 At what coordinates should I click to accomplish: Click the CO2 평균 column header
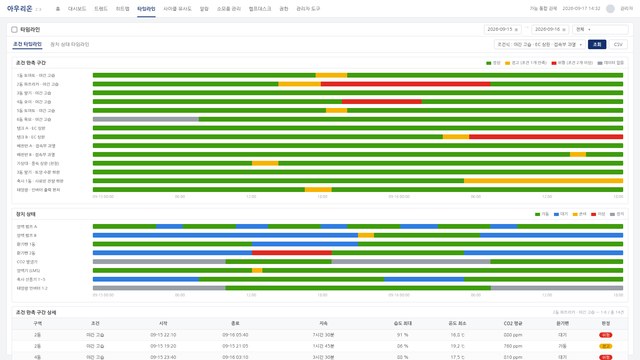pyautogui.click(x=513, y=323)
